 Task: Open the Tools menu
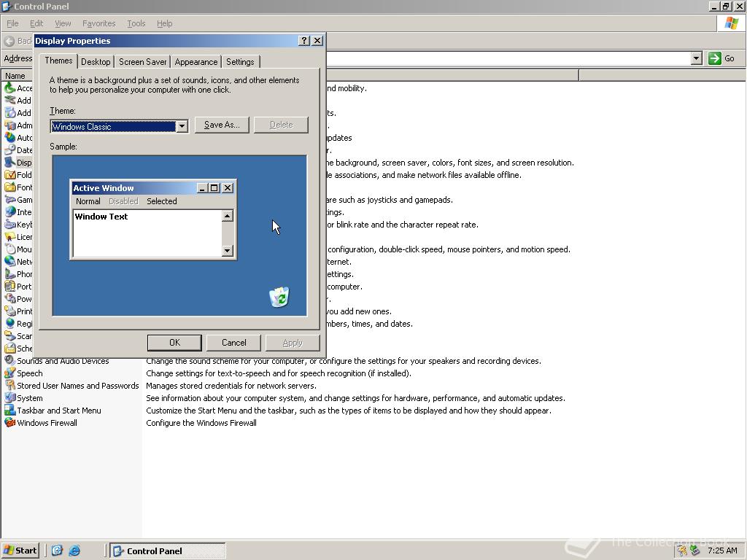click(136, 23)
